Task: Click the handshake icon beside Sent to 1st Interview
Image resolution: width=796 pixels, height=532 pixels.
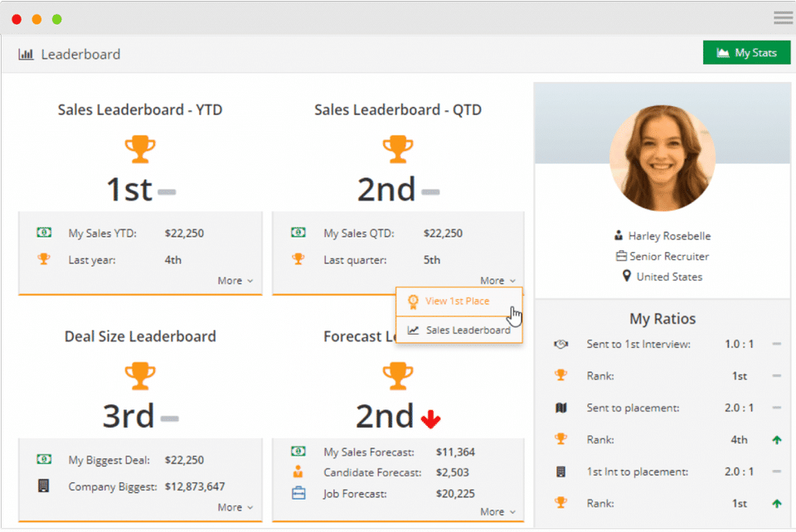Action: [x=561, y=345]
